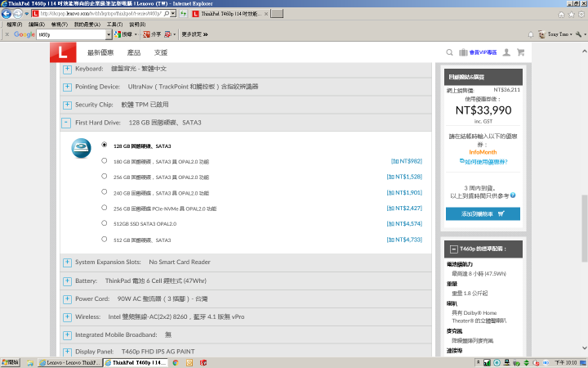Click the delivery time help question icon
Viewport: 588px width, 368px height.
pos(513,195)
